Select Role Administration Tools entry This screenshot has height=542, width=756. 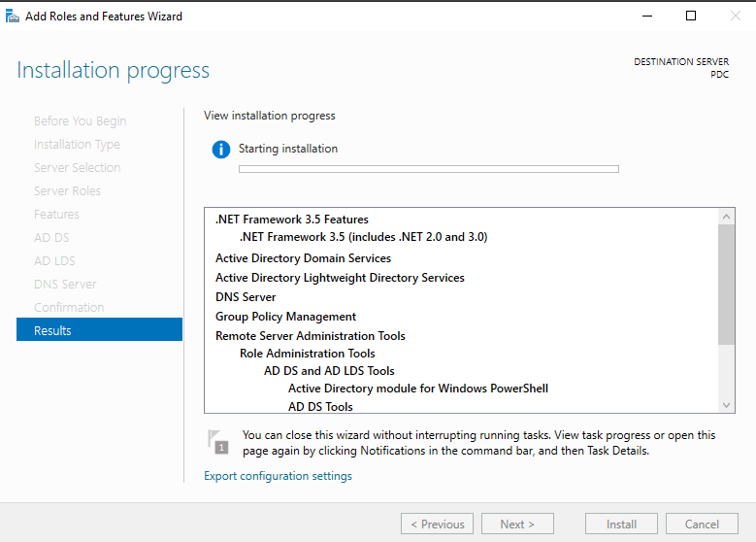pyautogui.click(x=307, y=354)
